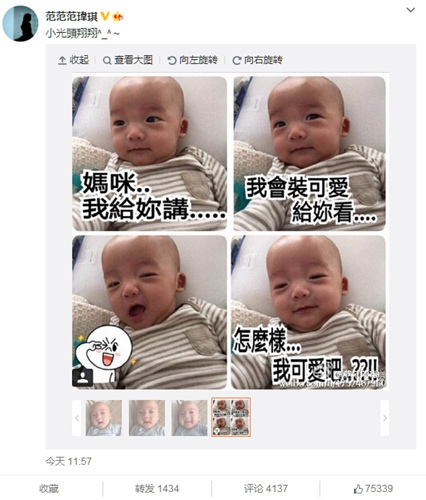Click 转发 1434 repost button
426x500 pixels.
pos(157,489)
